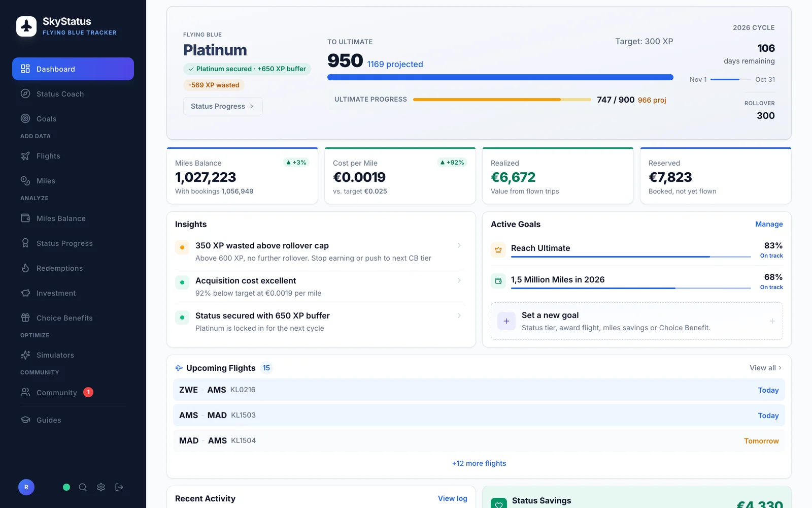Open the Status Progress button with chevron
Image resolution: width=812 pixels, height=508 pixels.
click(x=223, y=106)
